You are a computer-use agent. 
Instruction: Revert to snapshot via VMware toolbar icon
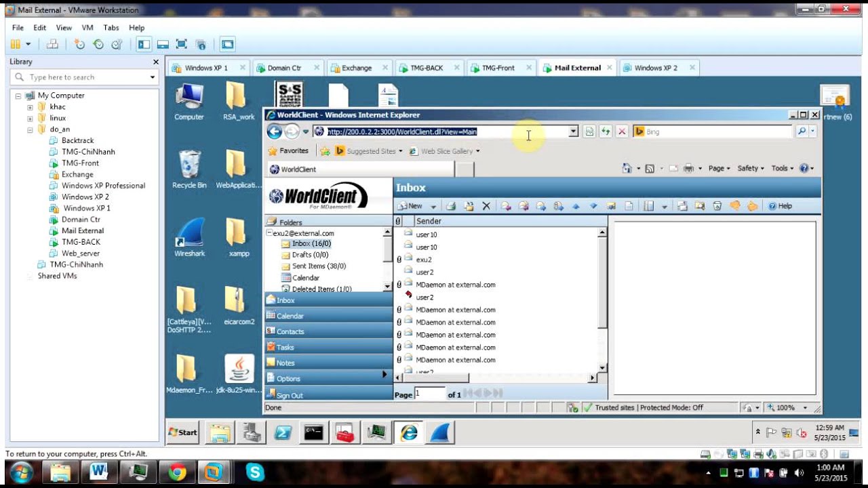pos(98,45)
